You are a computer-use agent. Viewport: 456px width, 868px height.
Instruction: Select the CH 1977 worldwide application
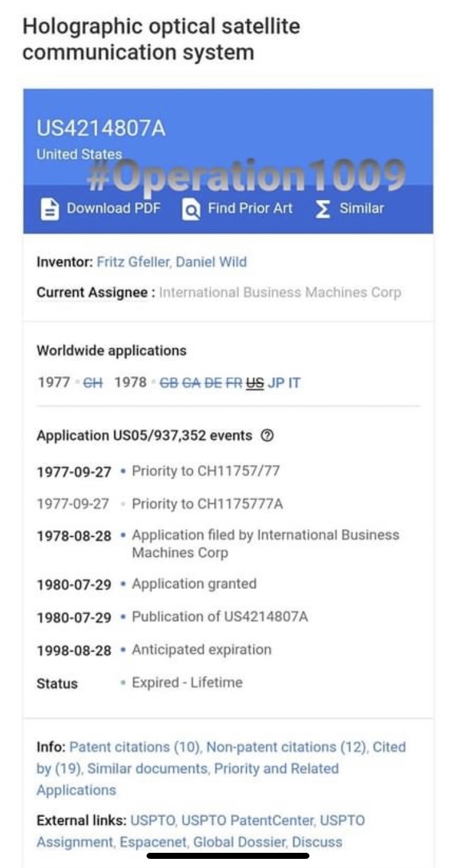pos(92,383)
